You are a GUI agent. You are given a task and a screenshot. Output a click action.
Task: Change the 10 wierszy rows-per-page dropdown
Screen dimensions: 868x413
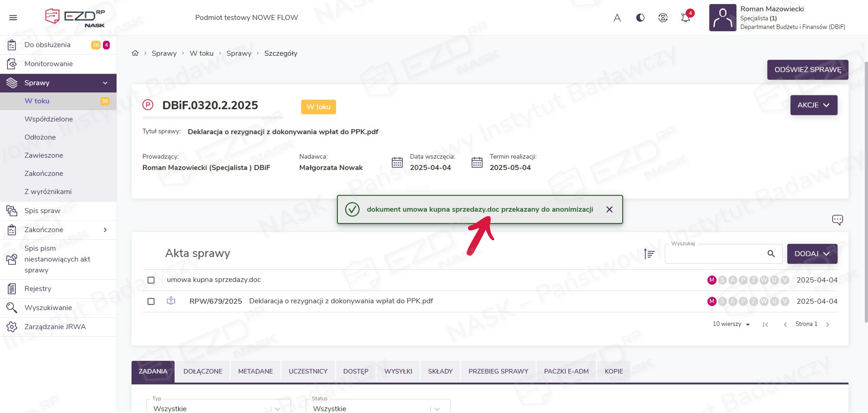point(731,324)
